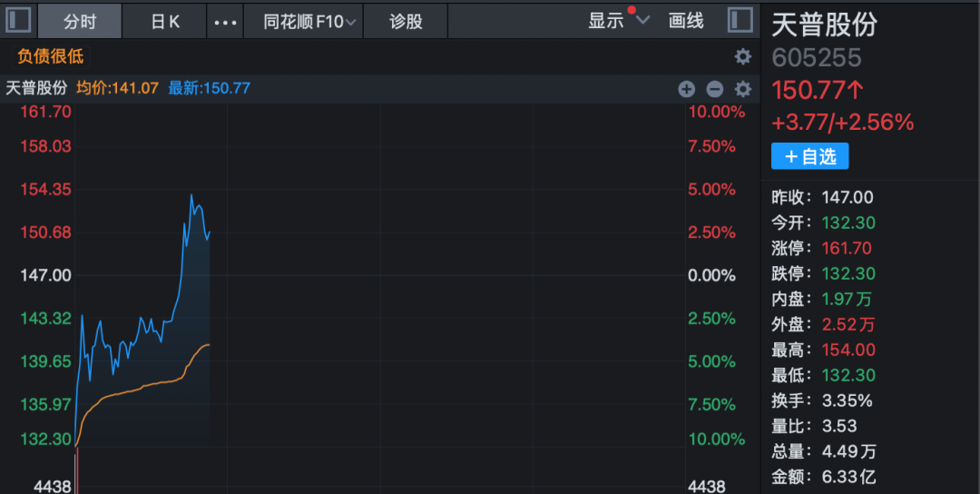Click 内盘 value 1.97万

[847, 300]
